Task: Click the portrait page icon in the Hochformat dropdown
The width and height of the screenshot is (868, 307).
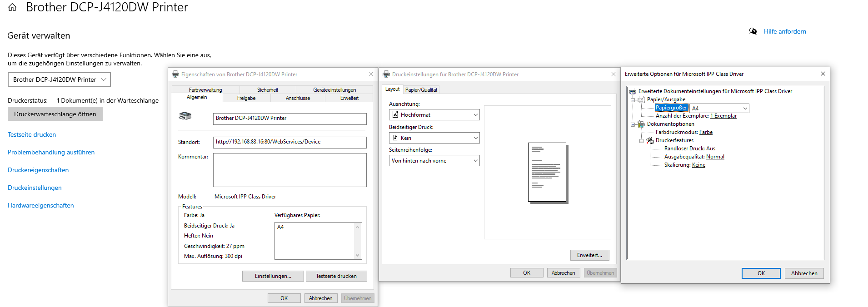Action: [395, 115]
